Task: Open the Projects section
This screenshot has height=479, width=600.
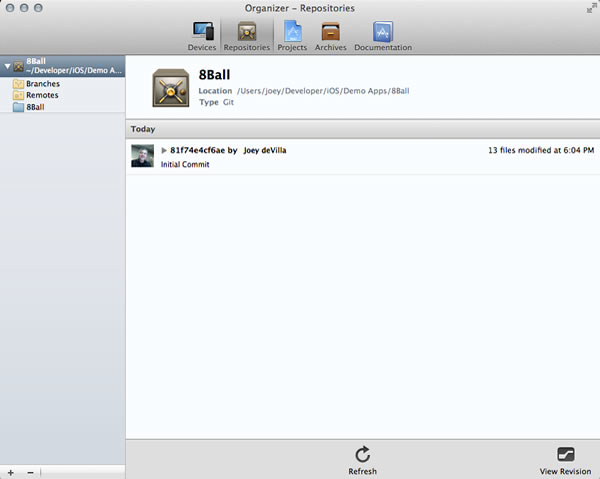Action: click(292, 36)
